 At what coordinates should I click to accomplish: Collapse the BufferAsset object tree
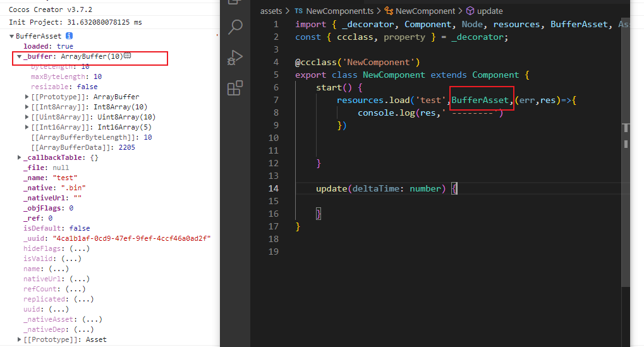coord(11,36)
